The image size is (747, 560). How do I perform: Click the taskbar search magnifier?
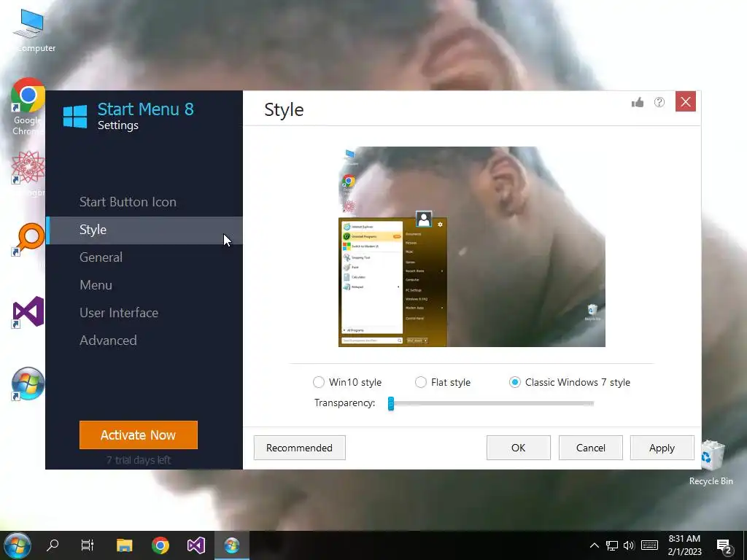pyautogui.click(x=53, y=545)
